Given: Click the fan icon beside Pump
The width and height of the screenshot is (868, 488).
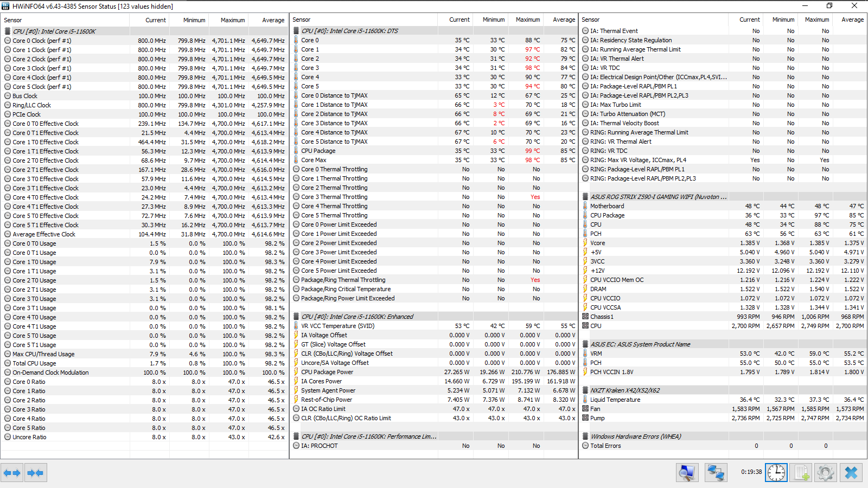Looking at the screenshot, I should point(585,418).
